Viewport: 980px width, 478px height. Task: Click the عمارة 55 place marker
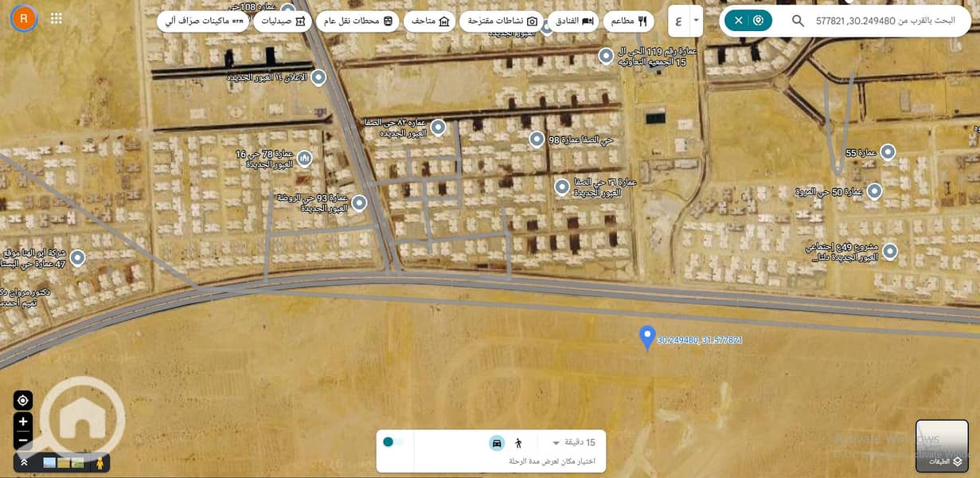(x=888, y=151)
